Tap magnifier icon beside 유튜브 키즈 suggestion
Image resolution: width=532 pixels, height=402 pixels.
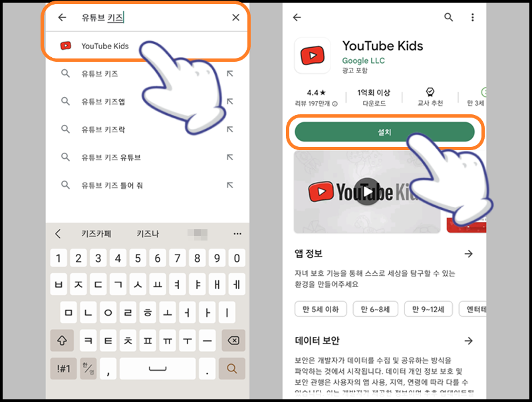point(65,74)
